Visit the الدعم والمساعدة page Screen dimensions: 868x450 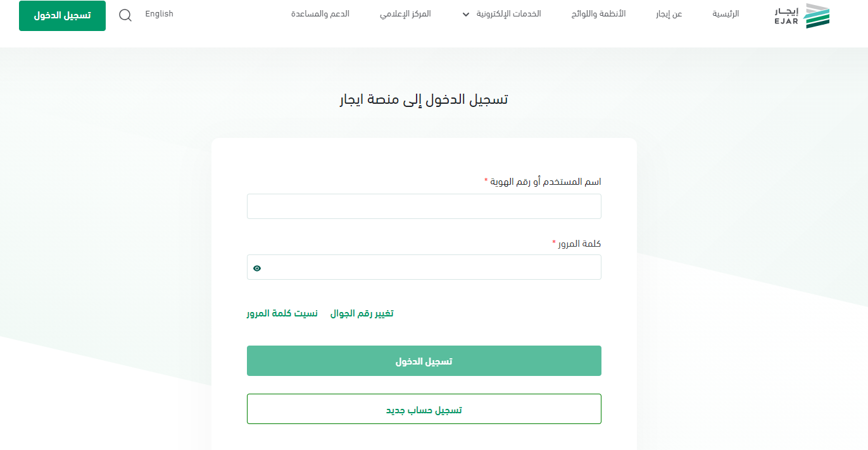320,14
